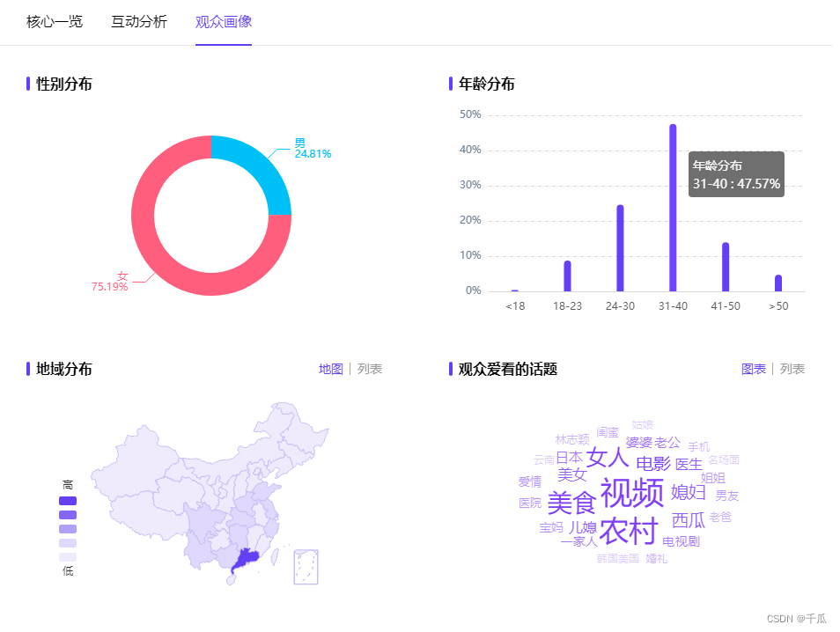840x632 pixels.
Task: Click the word 爱情 in the topic cloud
Action: (530, 481)
